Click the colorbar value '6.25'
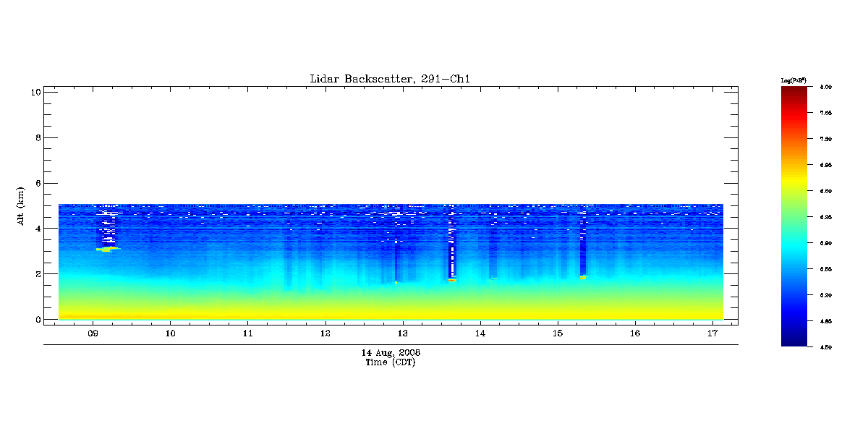Viewport: 868px width, 434px height. click(x=826, y=217)
